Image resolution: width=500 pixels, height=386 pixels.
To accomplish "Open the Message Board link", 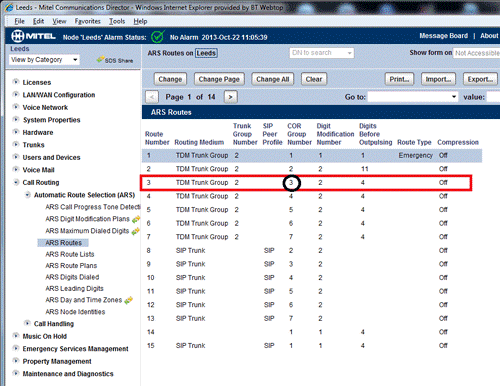I will (443, 36).
